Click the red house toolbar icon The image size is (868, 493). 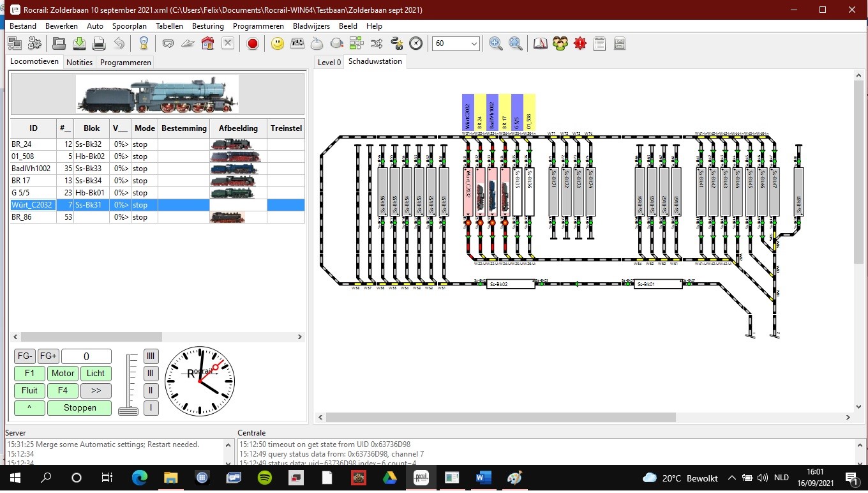coord(207,43)
